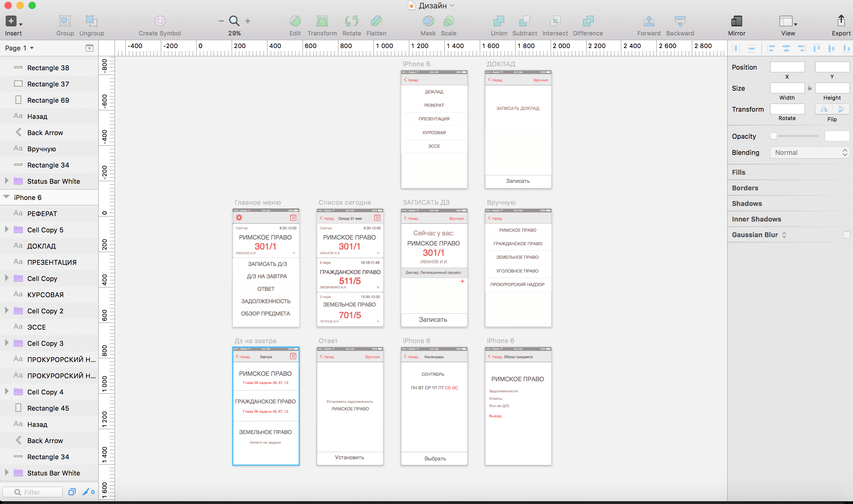Click the Rotate input field
Viewport: 853px width, 504px height.
[x=787, y=109]
